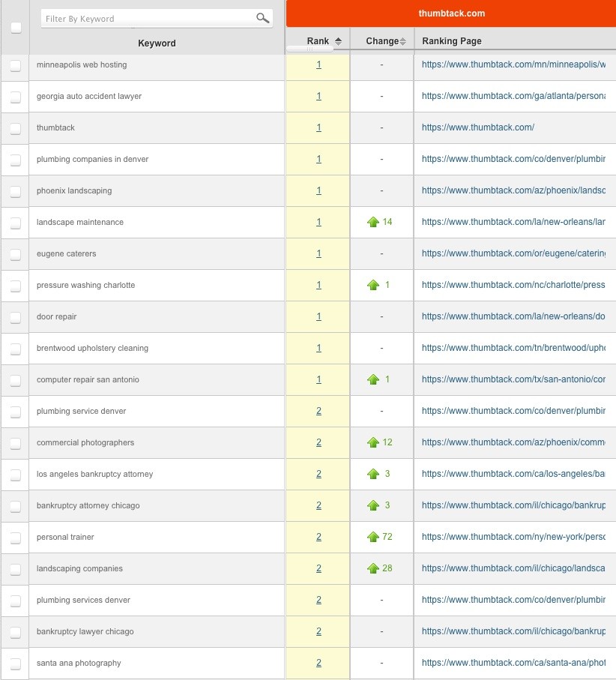This screenshot has height=680, width=616.
Task: Check the box next to thumbtack keyword
Action: pos(14,127)
